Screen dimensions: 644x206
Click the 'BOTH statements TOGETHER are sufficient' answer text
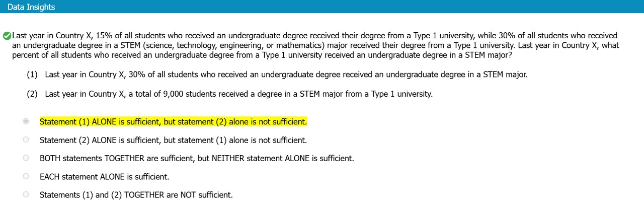[197, 158]
